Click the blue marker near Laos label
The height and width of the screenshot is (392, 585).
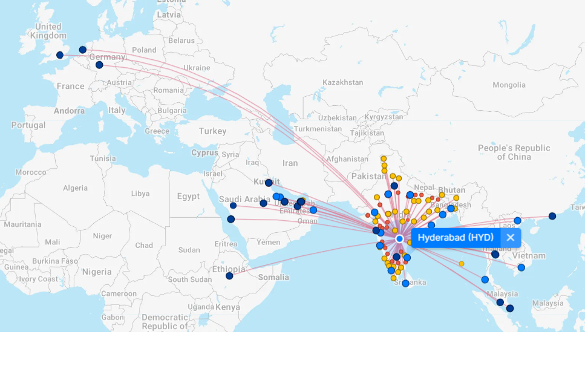click(517, 221)
